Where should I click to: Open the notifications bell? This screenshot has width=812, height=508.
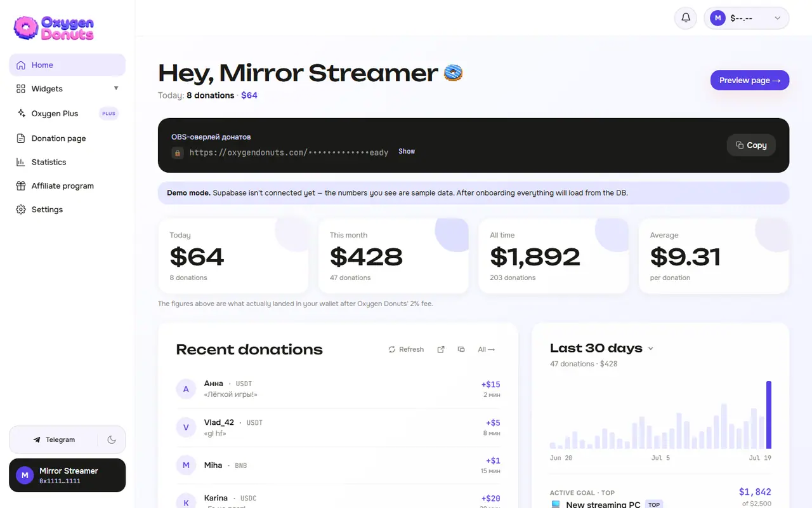pos(686,18)
